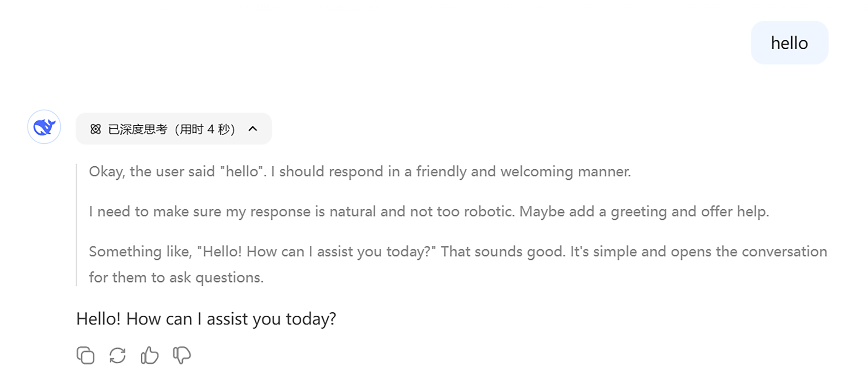Regenerate the response with the refresh icon
This screenshot has width=868, height=384.
pyautogui.click(x=117, y=355)
